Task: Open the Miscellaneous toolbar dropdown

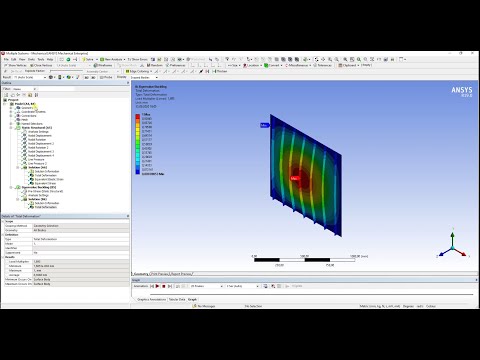Action: point(298,65)
